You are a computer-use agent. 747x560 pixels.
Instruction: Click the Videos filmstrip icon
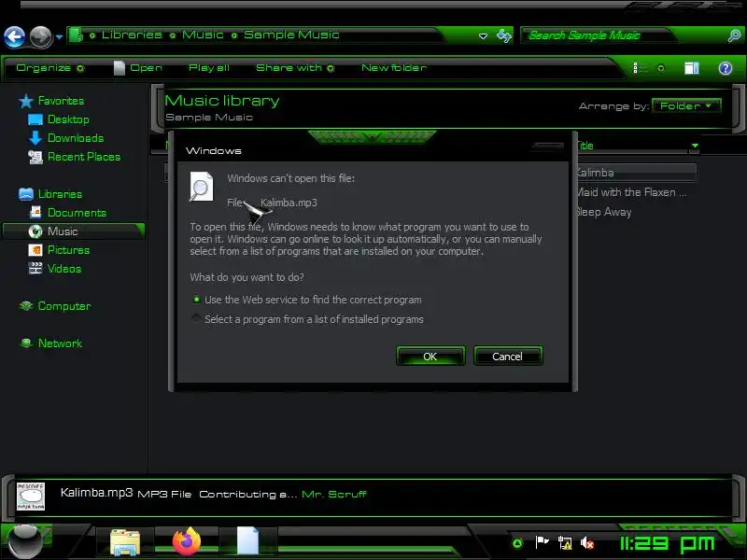pyautogui.click(x=35, y=269)
